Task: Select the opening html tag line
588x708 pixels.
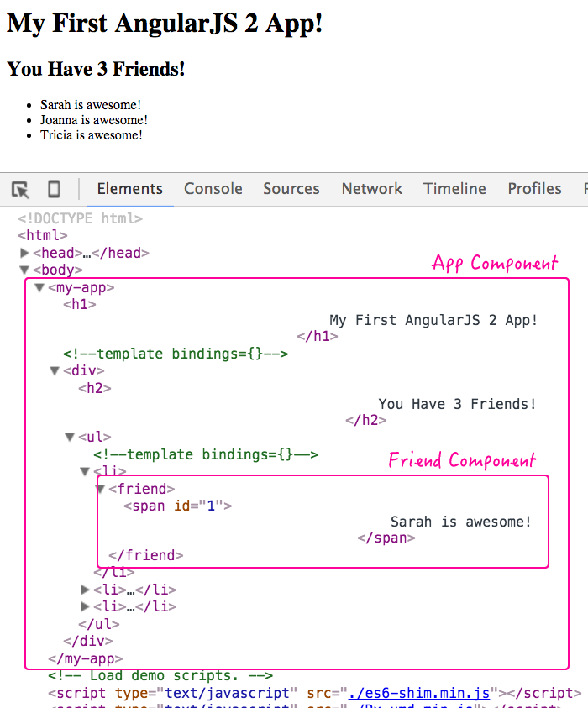Action: [x=43, y=235]
